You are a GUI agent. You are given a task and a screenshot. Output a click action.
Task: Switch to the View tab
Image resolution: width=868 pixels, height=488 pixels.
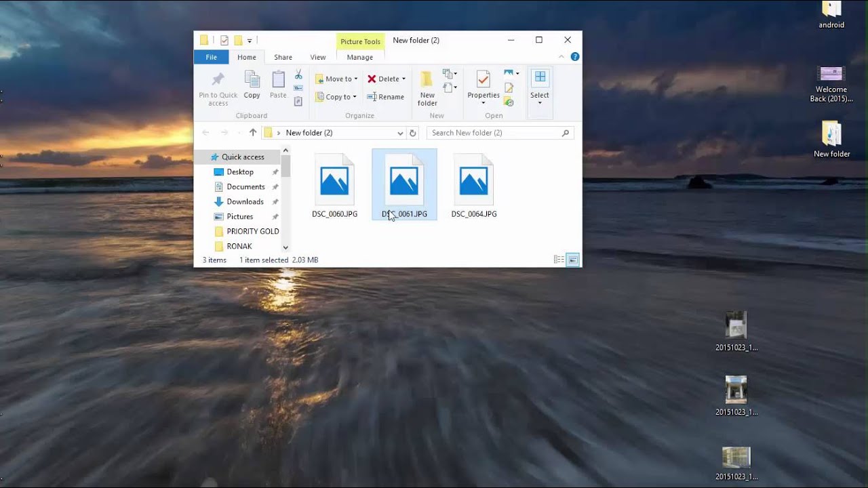click(318, 58)
